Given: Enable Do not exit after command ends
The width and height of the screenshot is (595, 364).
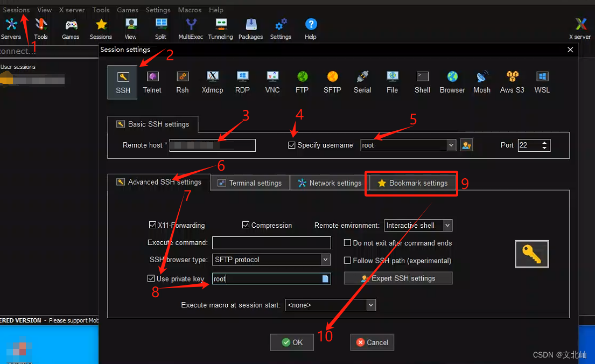Looking at the screenshot, I should (347, 242).
